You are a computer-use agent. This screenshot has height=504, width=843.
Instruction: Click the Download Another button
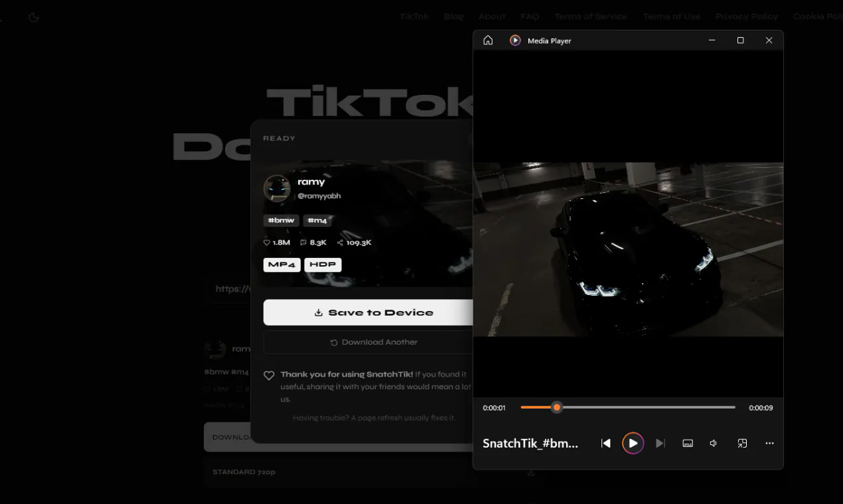coord(368,342)
